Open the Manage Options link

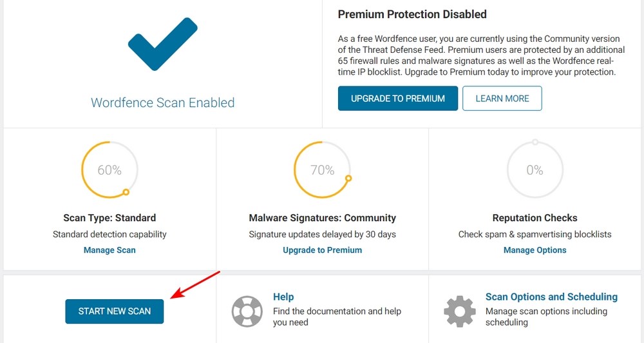(535, 250)
